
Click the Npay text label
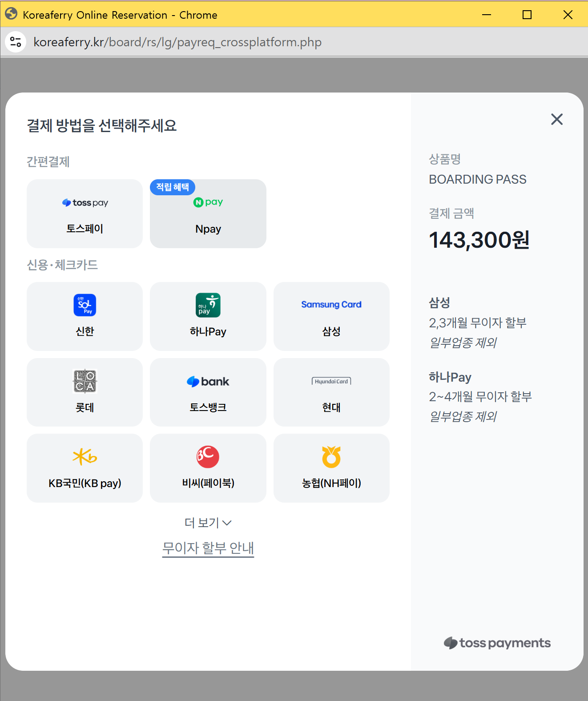[208, 229]
